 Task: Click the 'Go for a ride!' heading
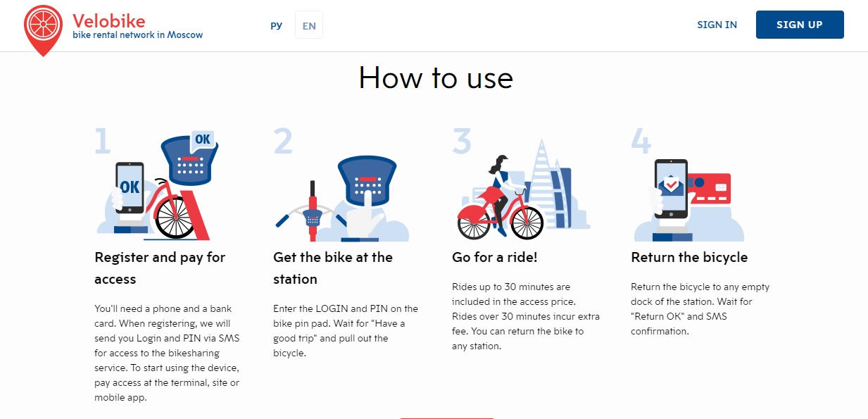coord(495,257)
